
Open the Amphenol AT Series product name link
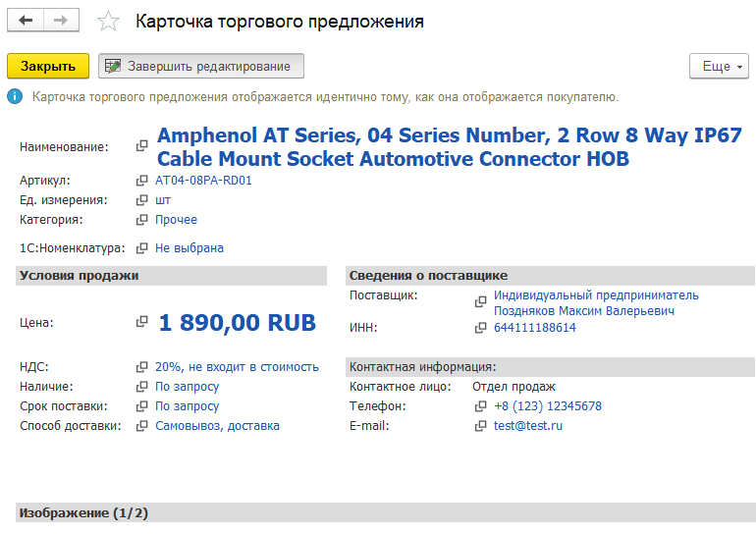[449, 146]
